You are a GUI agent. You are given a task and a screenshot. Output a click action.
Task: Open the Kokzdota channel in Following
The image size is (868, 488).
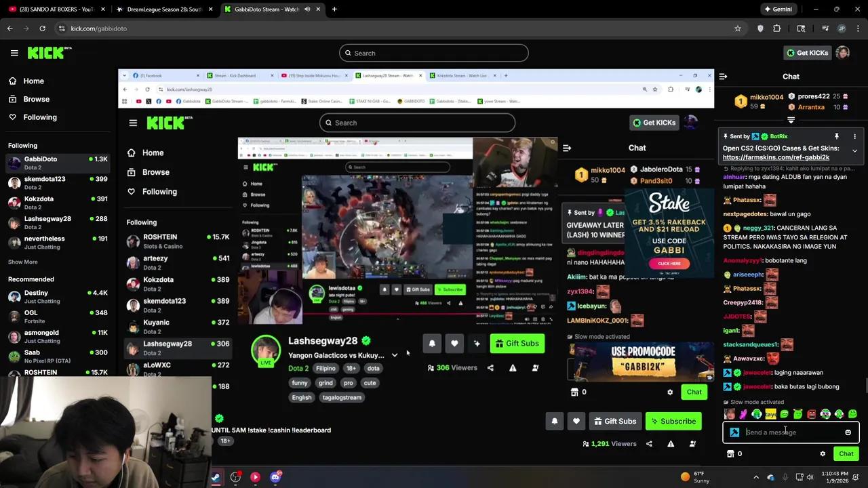pyautogui.click(x=58, y=202)
